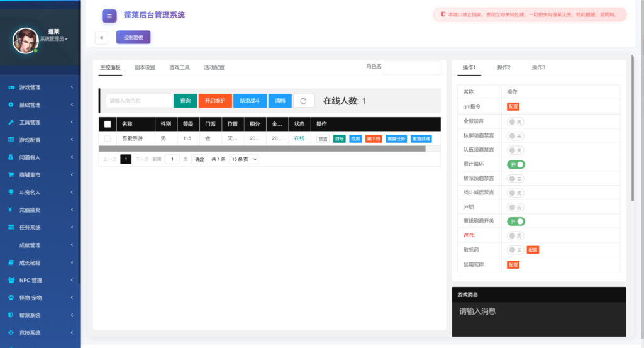Click the 角色名 input field at top

click(x=413, y=68)
